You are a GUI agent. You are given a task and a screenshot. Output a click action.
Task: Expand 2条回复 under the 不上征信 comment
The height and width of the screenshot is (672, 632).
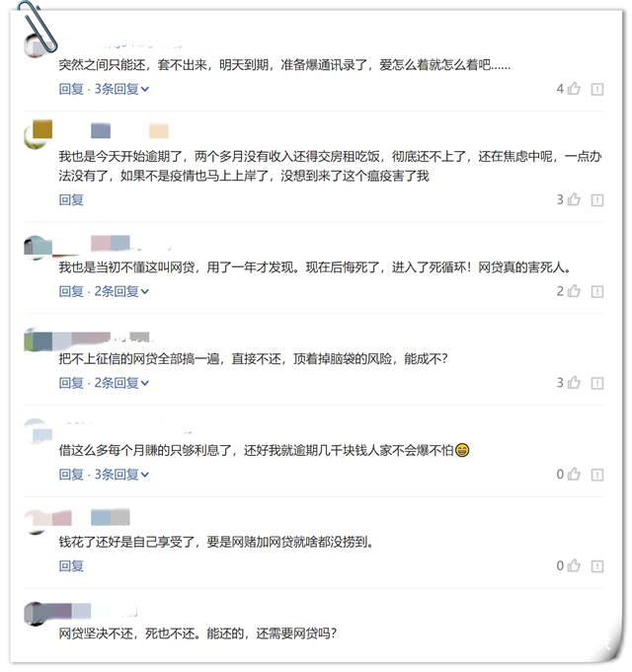click(121, 382)
